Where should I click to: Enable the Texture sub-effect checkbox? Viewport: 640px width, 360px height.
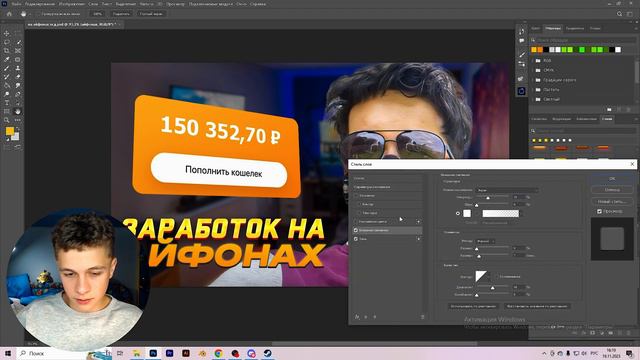coord(359,213)
